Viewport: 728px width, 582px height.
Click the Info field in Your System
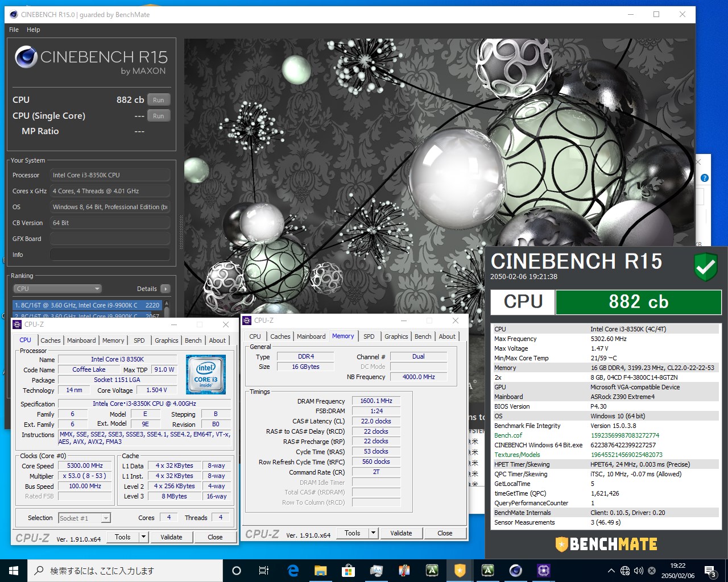click(x=110, y=255)
